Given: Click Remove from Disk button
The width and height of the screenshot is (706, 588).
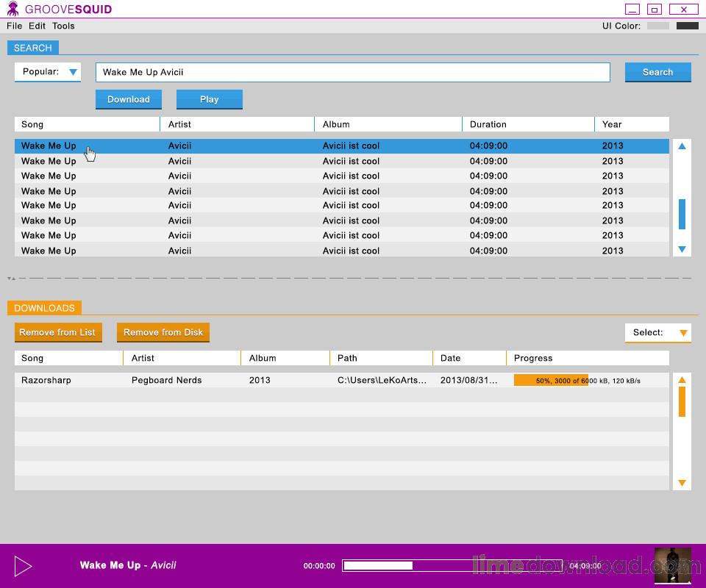Looking at the screenshot, I should tap(163, 332).
